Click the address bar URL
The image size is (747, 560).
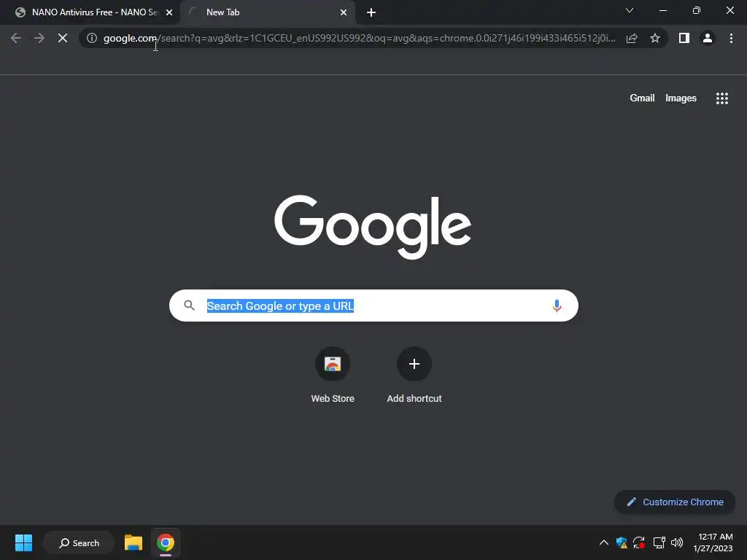click(359, 38)
